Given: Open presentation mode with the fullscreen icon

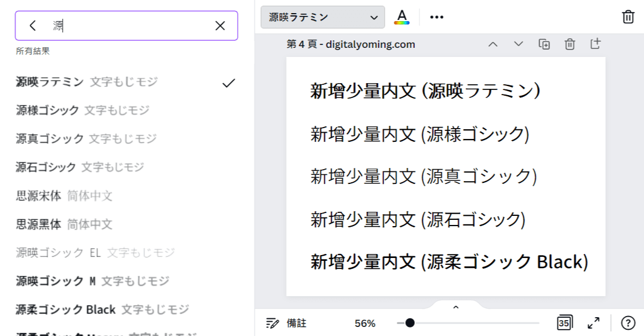Looking at the screenshot, I should pyautogui.click(x=594, y=323).
